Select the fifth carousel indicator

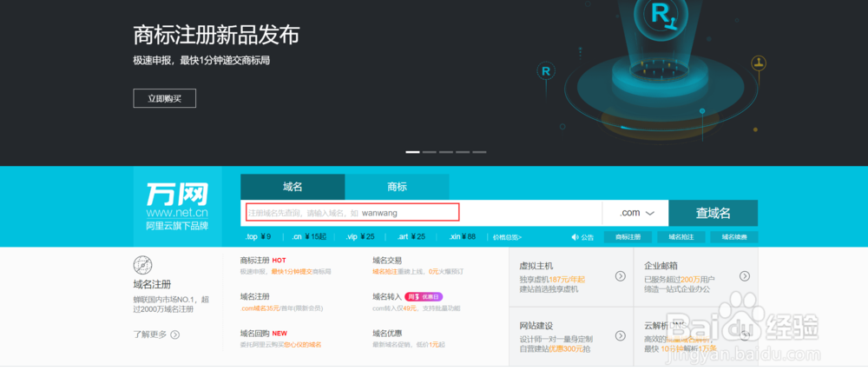click(x=479, y=152)
